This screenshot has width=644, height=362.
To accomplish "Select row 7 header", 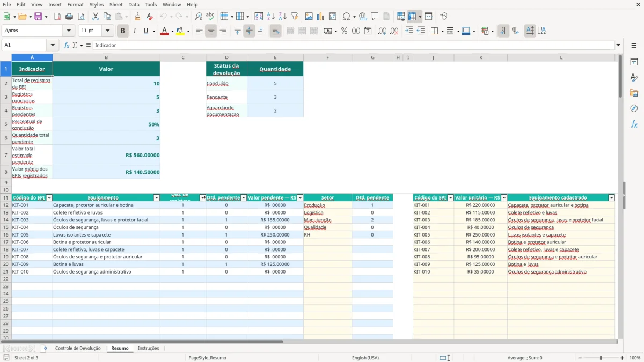I will pyautogui.click(x=5, y=155).
